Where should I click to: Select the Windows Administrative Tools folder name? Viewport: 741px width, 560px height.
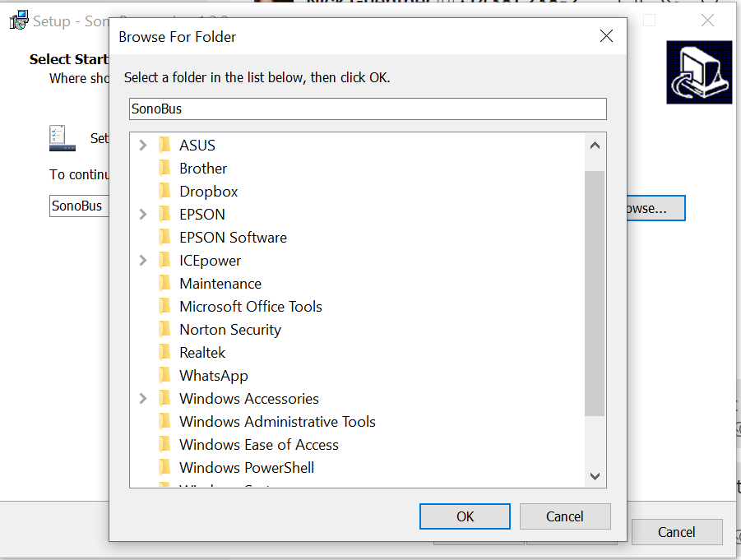[x=277, y=422]
